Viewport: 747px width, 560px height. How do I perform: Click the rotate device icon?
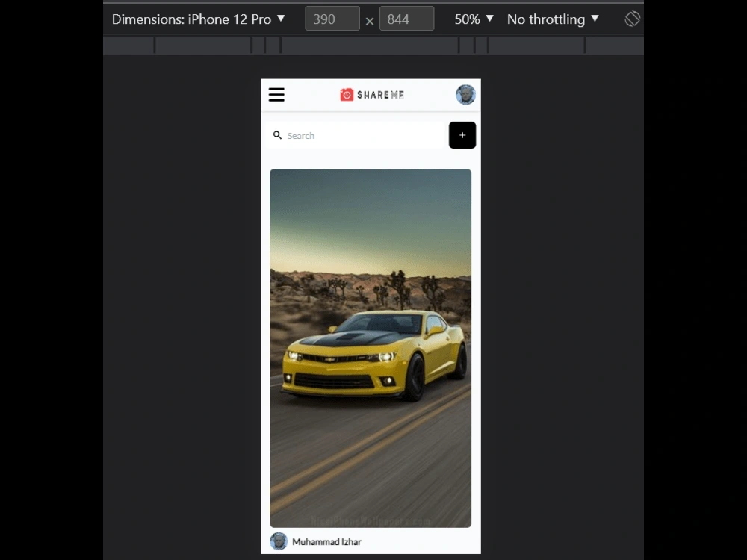click(x=632, y=19)
